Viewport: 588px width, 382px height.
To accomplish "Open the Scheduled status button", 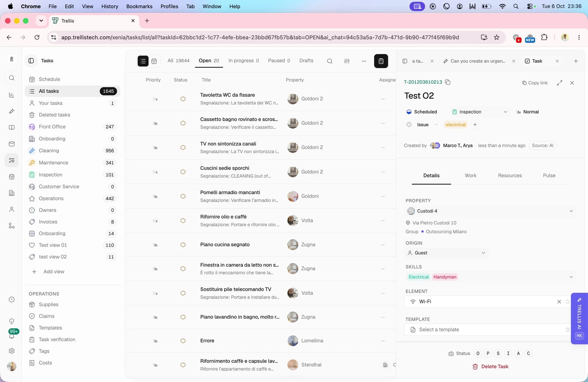I will click(x=422, y=112).
